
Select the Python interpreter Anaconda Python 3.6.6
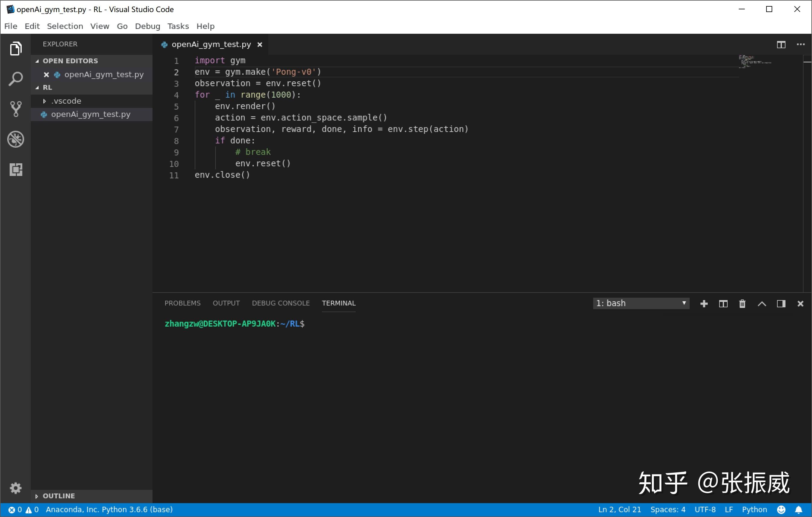109,509
